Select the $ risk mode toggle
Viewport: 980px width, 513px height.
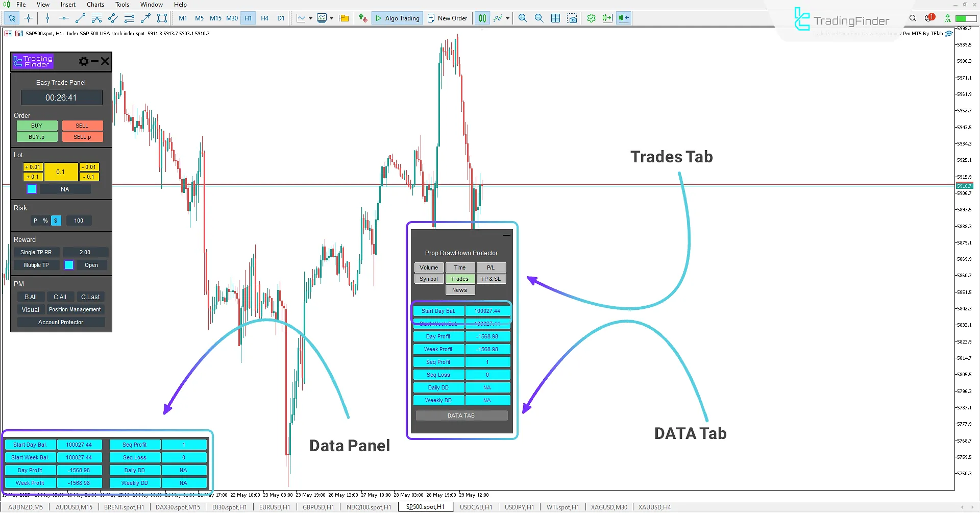(x=56, y=221)
